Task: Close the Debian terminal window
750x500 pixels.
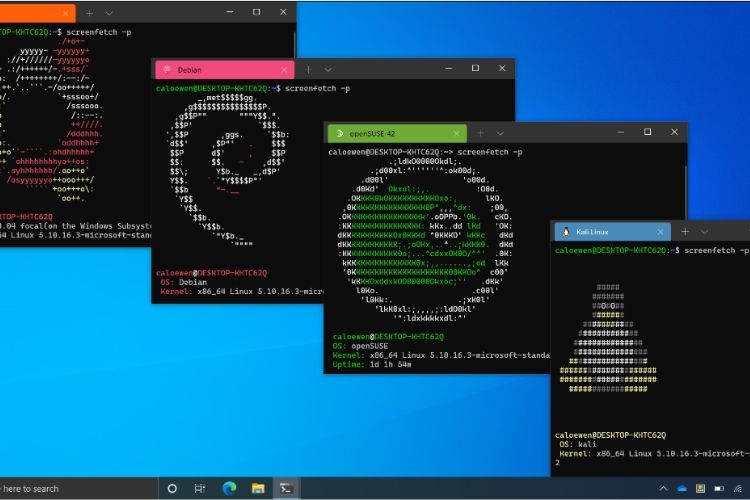Action: click(502, 68)
